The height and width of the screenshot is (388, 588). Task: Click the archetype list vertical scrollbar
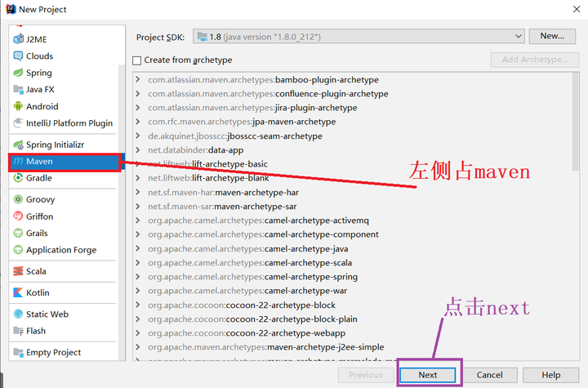(x=576, y=122)
